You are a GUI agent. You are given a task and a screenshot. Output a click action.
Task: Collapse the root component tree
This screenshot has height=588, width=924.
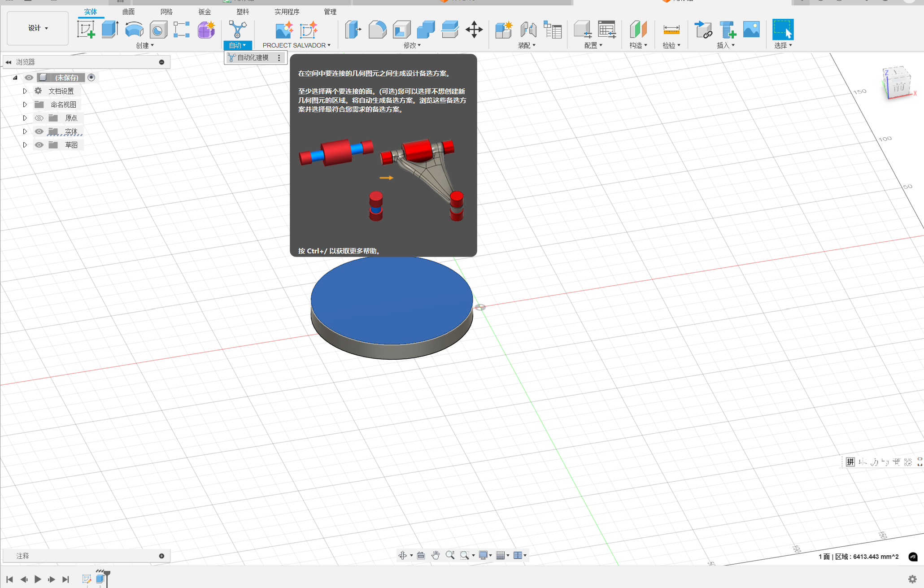15,78
